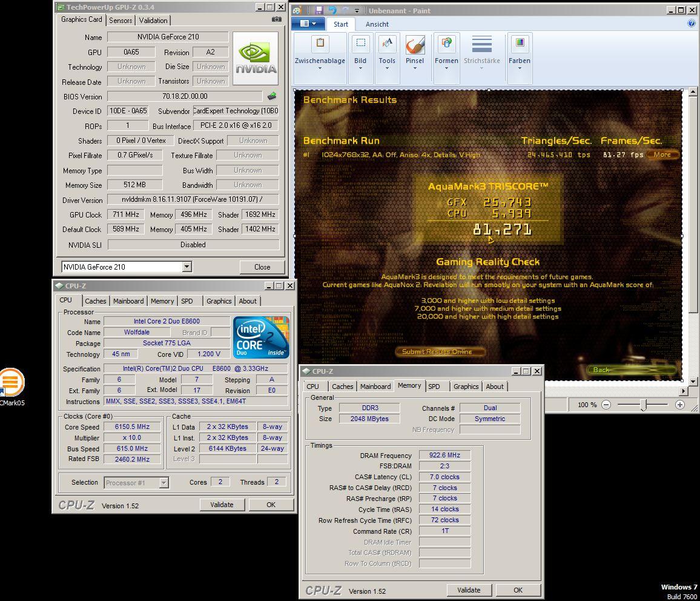Image resolution: width=700 pixels, height=601 pixels.
Task: Click the GPU-Z title bar application icon
Action: coord(61,7)
